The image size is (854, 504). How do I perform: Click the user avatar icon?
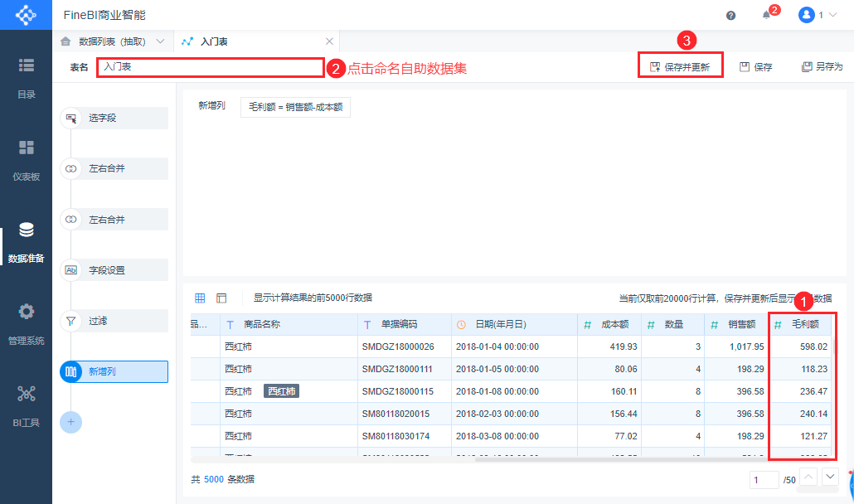pos(806,15)
